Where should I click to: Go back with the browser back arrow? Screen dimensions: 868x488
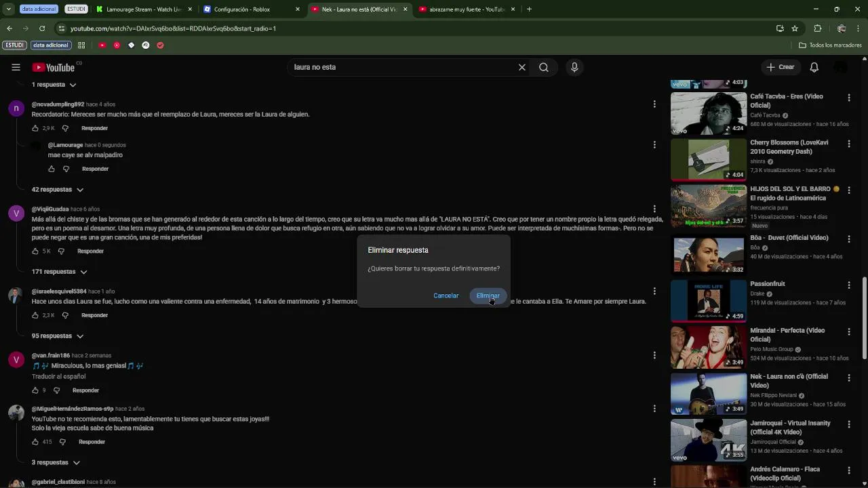pyautogui.click(x=9, y=28)
